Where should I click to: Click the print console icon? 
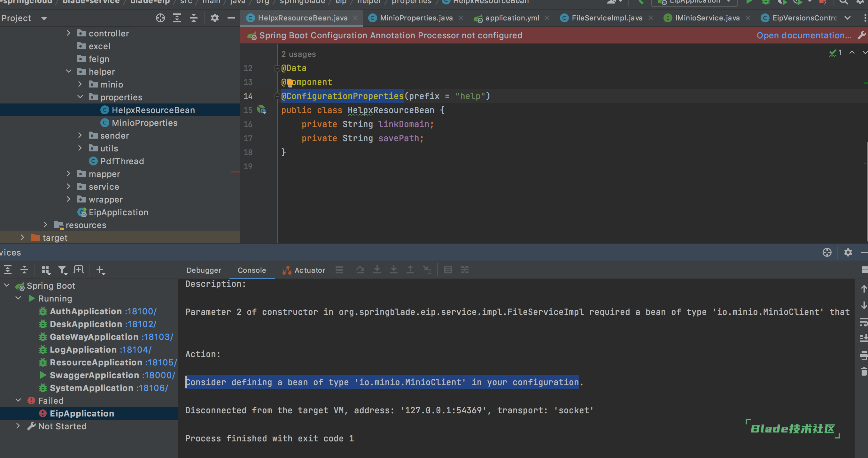click(864, 355)
